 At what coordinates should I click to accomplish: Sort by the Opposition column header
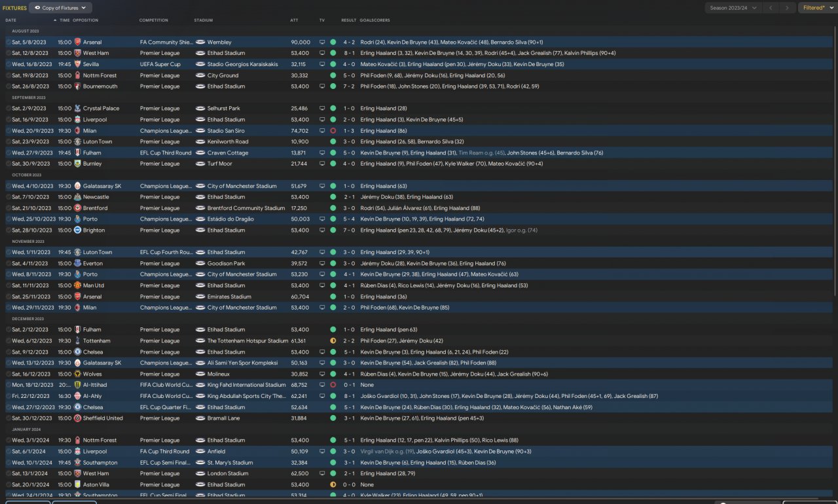click(x=85, y=20)
